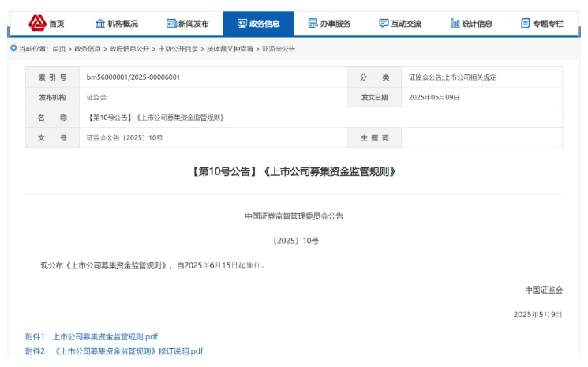Go to 首页 in the breadcrumb
The image size is (588, 367).
click(x=59, y=49)
